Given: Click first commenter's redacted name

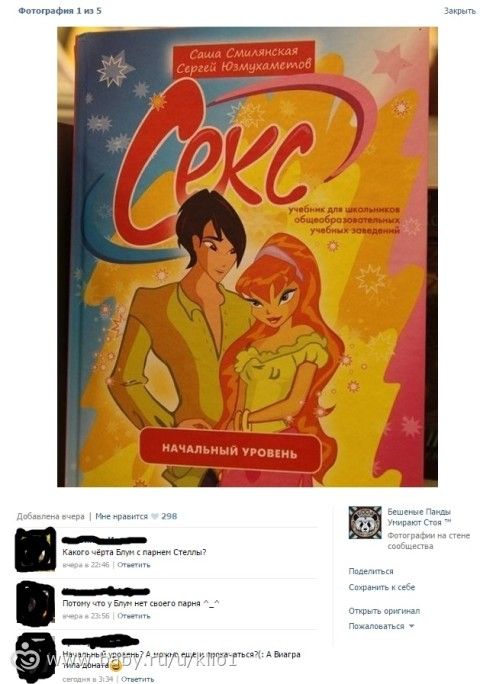Looking at the screenshot, I should click(104, 540).
